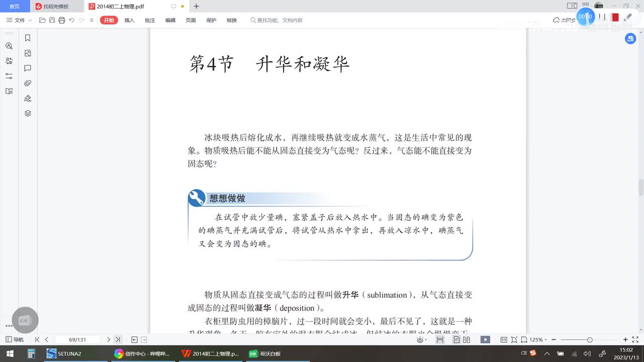Click the fit width icon
Image resolution: width=644 pixels, height=362 pixels.
tap(524, 340)
